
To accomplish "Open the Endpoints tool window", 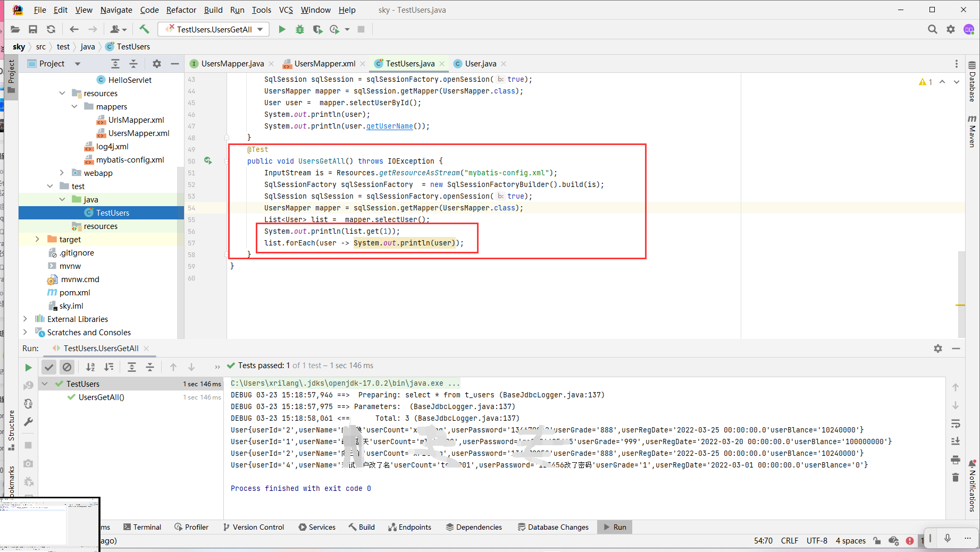I will pyautogui.click(x=409, y=527).
